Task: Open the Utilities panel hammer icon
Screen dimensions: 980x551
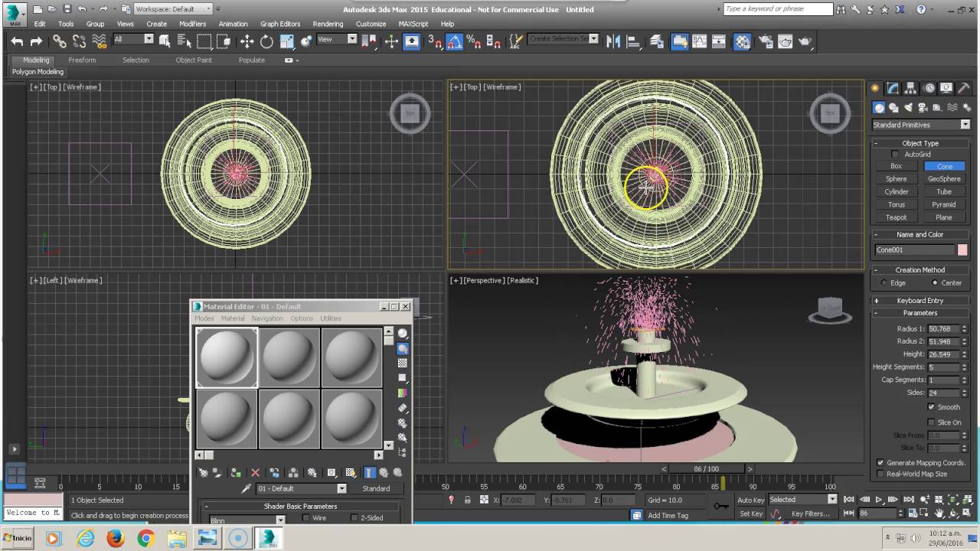Action: click(x=964, y=88)
